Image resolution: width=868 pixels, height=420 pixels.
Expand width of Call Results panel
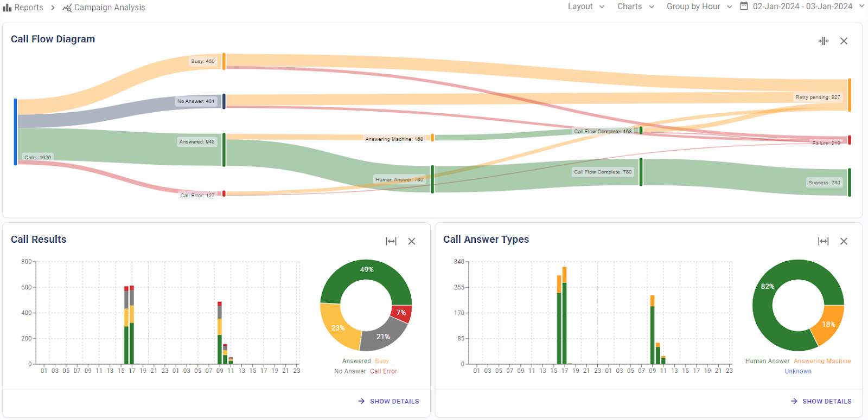tap(391, 241)
